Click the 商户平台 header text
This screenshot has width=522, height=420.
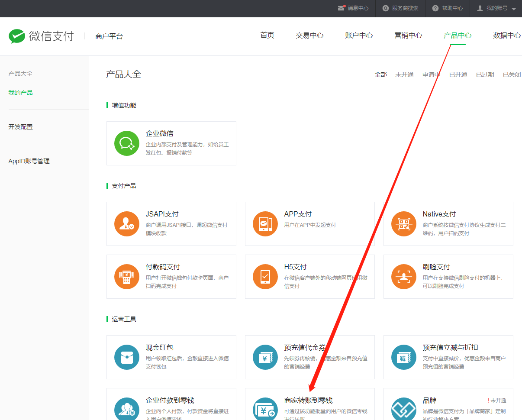click(109, 36)
